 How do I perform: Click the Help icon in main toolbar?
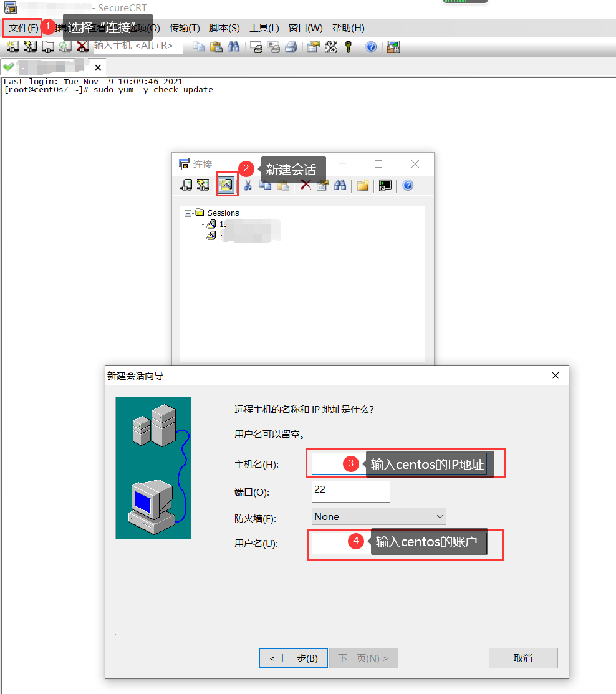click(x=371, y=47)
